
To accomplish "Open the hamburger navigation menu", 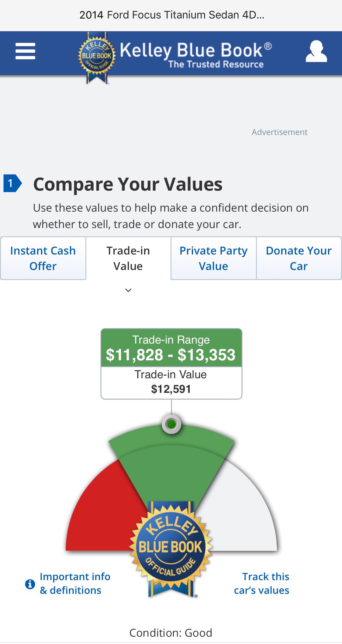I will pyautogui.click(x=25, y=51).
